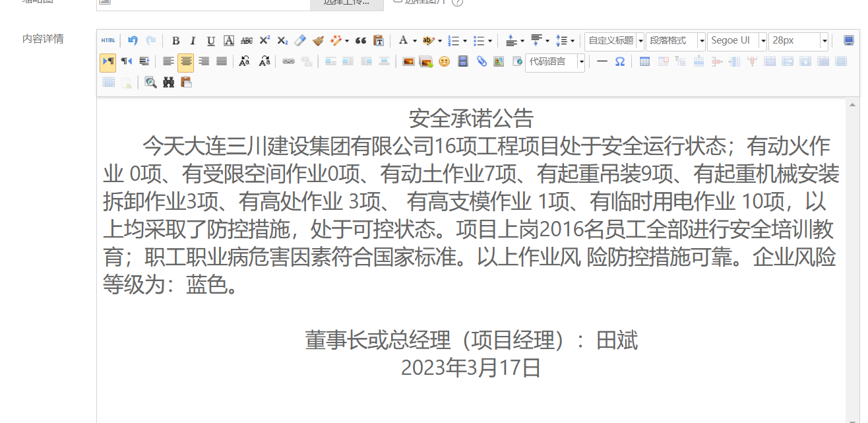This screenshot has width=868, height=423.
Task: Choose a font from Segoe UI dropdown
Action: click(737, 40)
